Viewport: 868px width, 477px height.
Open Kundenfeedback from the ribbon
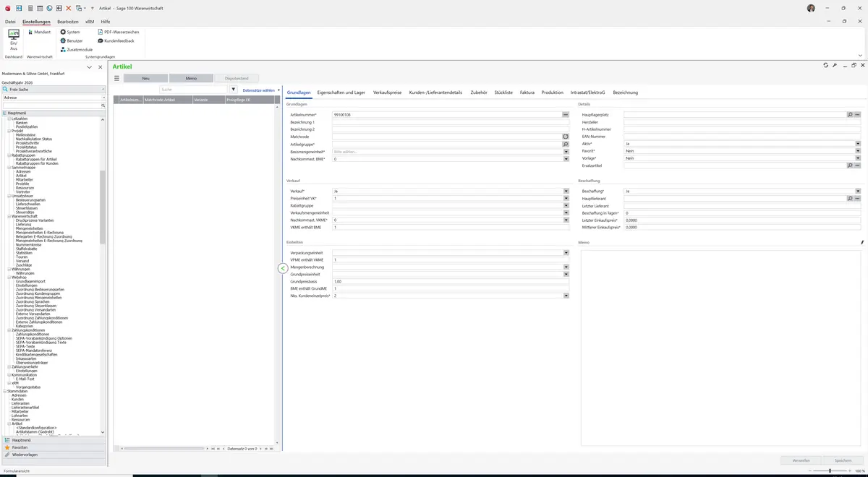pyautogui.click(x=116, y=40)
